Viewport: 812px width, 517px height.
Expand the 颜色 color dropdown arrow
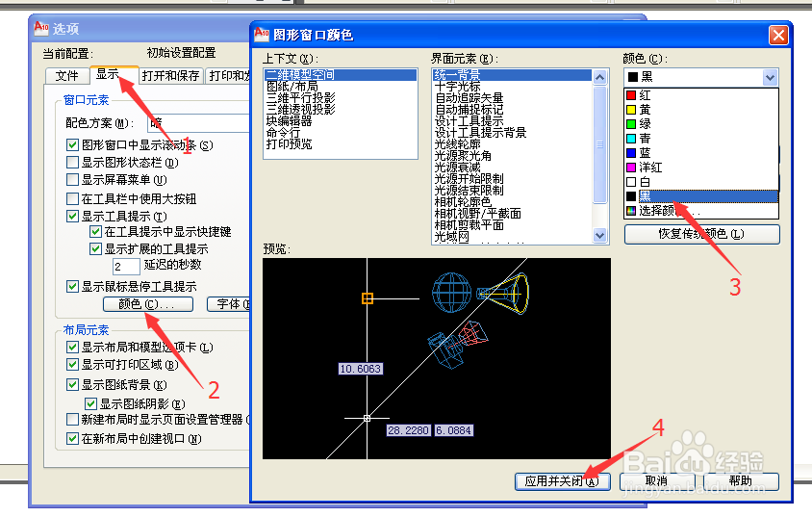pos(770,78)
